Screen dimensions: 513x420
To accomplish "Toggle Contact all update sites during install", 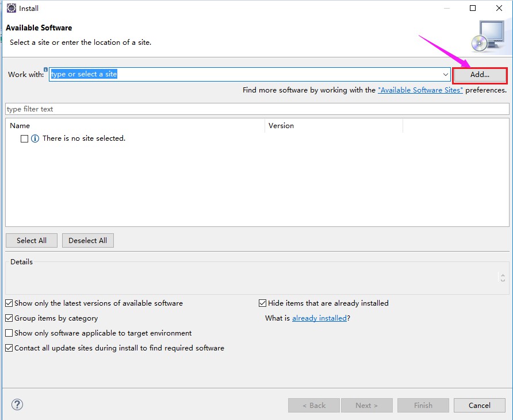I will [x=9, y=348].
